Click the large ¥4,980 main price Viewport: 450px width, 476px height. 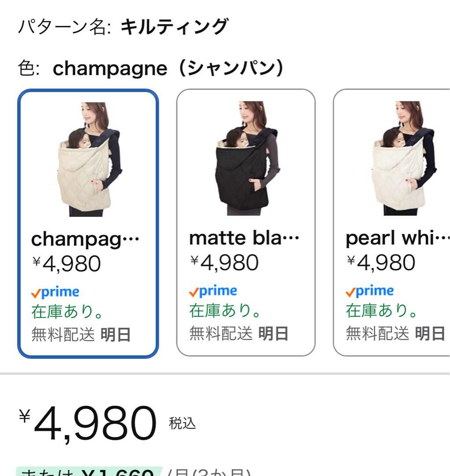click(x=88, y=424)
